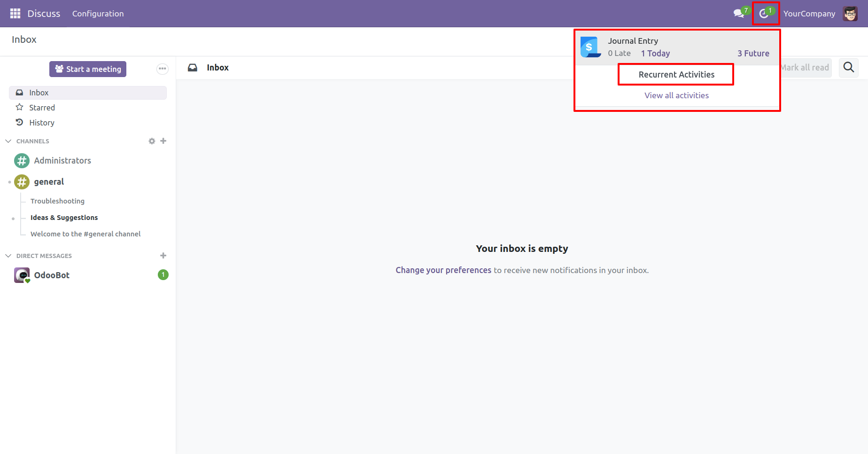Click the general channel hash icon
The width and height of the screenshot is (868, 454).
click(22, 182)
